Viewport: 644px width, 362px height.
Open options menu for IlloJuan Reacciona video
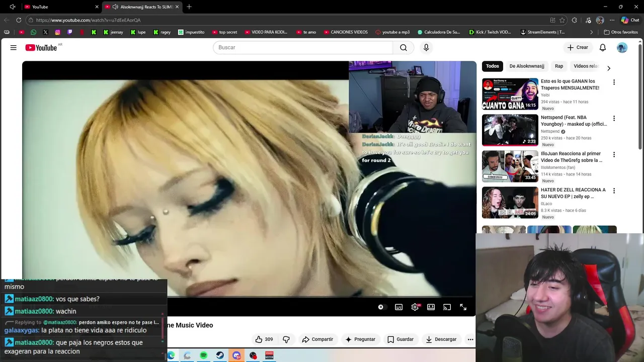click(614, 154)
